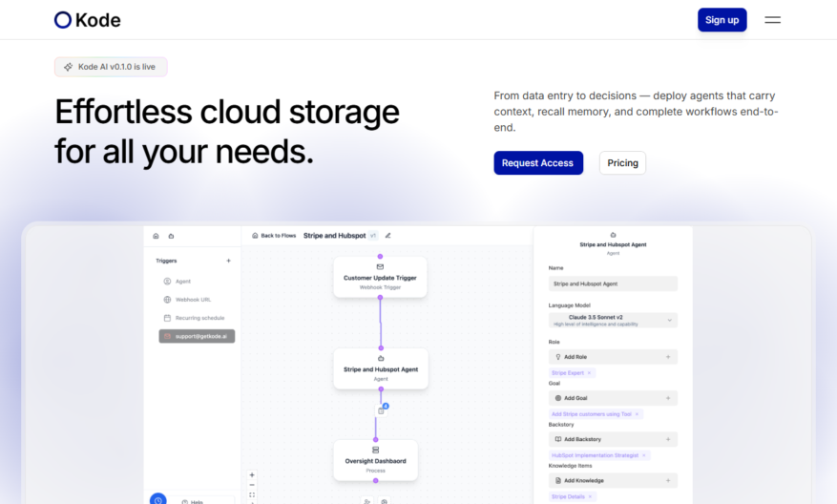837x504 pixels.
Task: Select the Webhook URL trigger
Action: coord(187,300)
